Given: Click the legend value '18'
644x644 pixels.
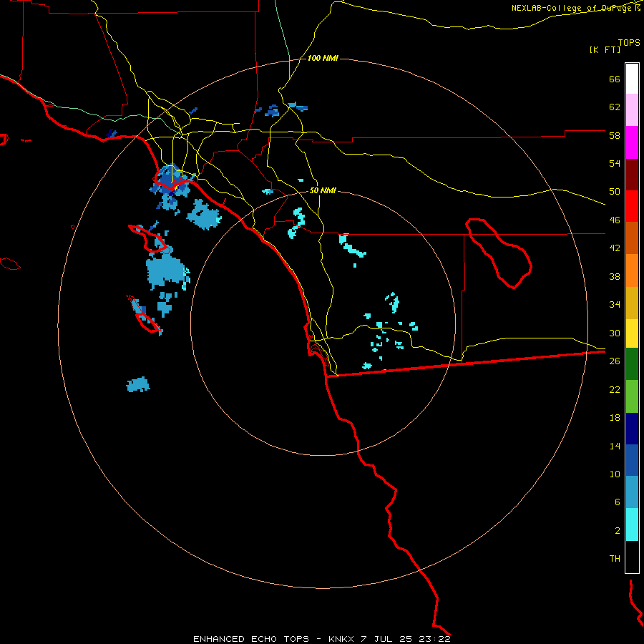Looking at the screenshot, I should pyautogui.click(x=615, y=418).
